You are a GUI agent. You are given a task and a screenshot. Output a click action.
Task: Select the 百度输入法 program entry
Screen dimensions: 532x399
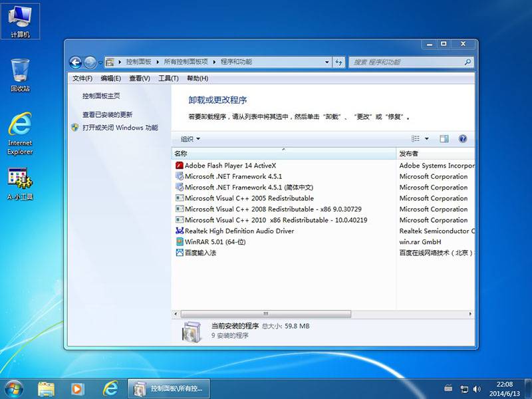(200, 253)
